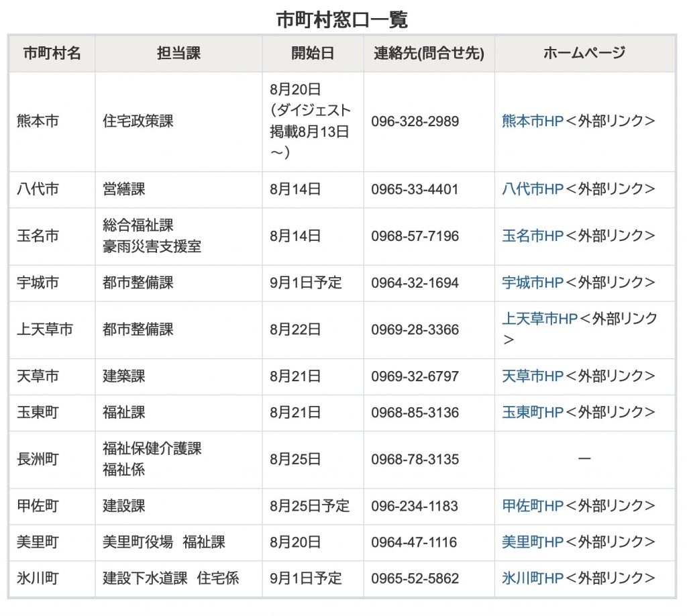Open the 美里町HP external link
Image resolution: width=687 pixels, height=616 pixels.
532,542
